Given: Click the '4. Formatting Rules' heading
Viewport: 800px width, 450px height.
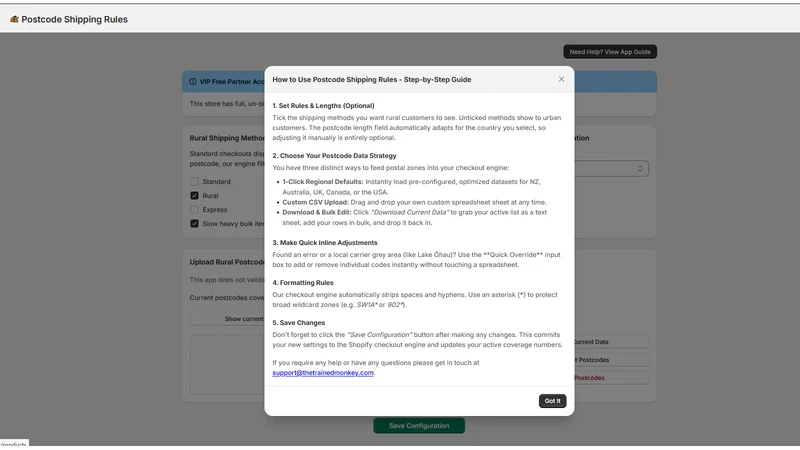Looking at the screenshot, I should 303,283.
